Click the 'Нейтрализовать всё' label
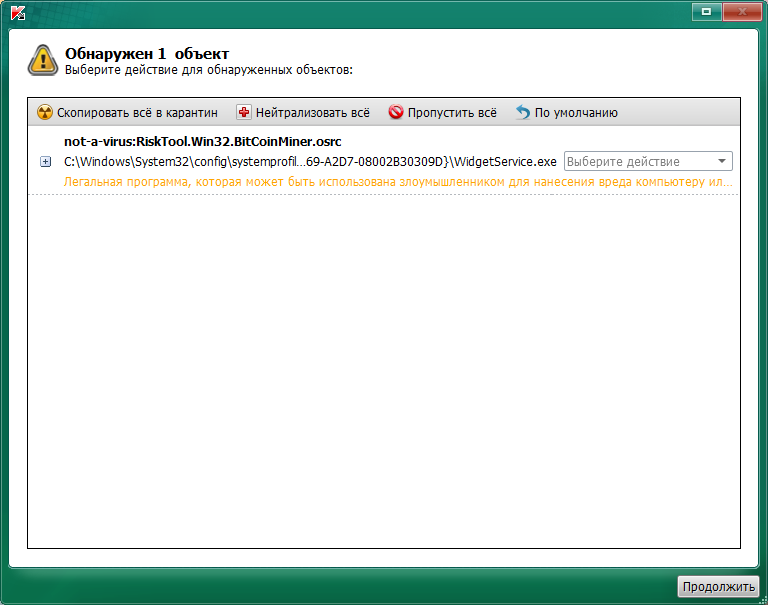 click(x=312, y=113)
